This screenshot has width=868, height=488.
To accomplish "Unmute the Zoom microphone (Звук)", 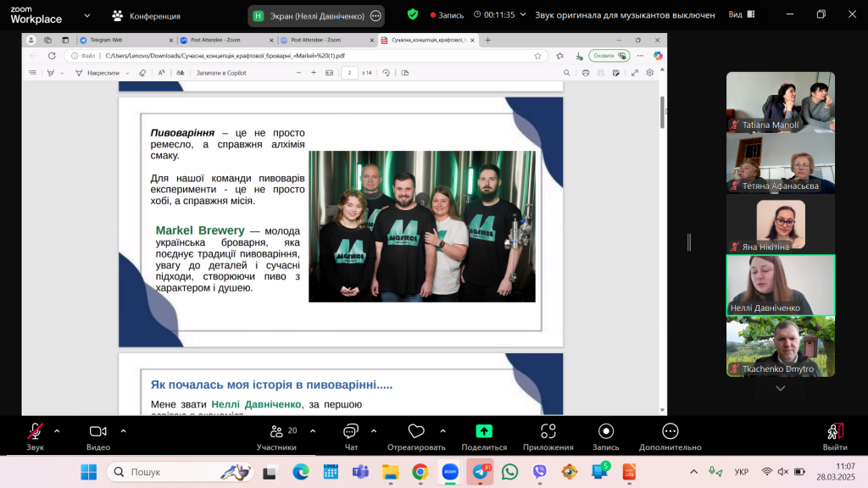I will point(35,436).
